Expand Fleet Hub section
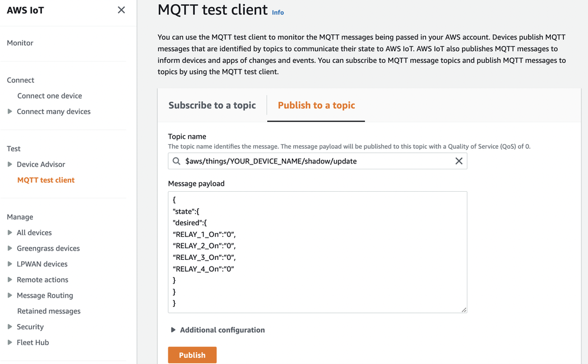This screenshot has width=588, height=364. [10, 342]
